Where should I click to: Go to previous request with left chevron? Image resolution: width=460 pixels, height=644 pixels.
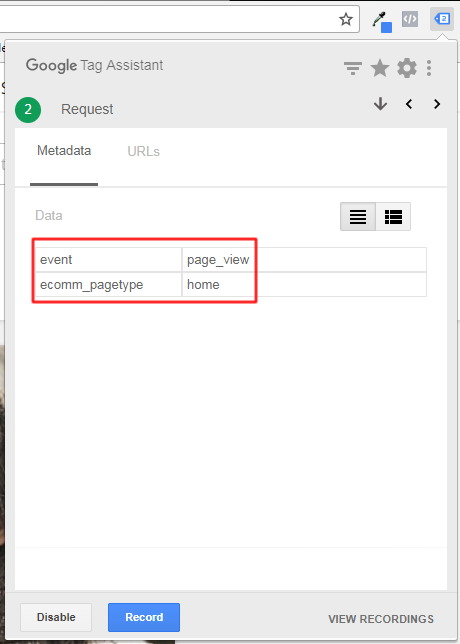pyautogui.click(x=409, y=104)
